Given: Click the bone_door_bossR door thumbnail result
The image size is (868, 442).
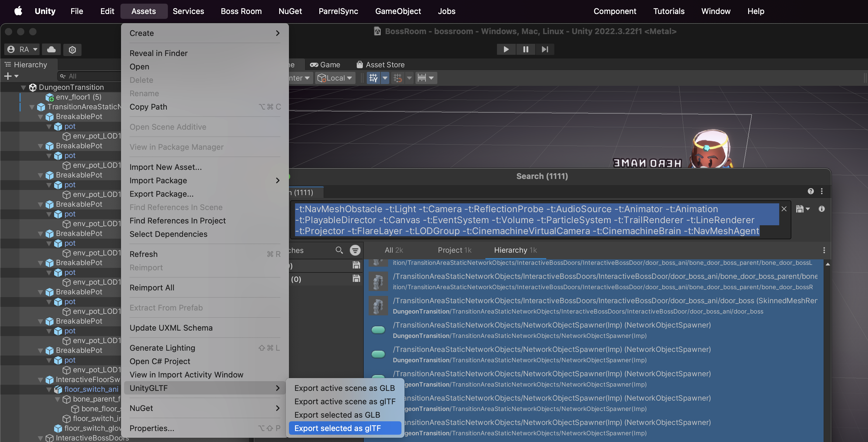Looking at the screenshot, I should [378, 282].
